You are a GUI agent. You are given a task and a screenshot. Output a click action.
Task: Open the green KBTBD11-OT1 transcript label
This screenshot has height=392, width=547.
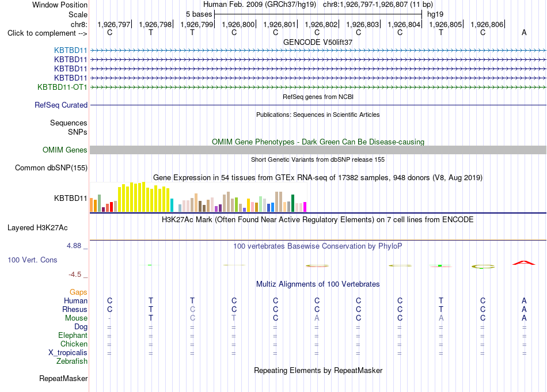click(62, 87)
